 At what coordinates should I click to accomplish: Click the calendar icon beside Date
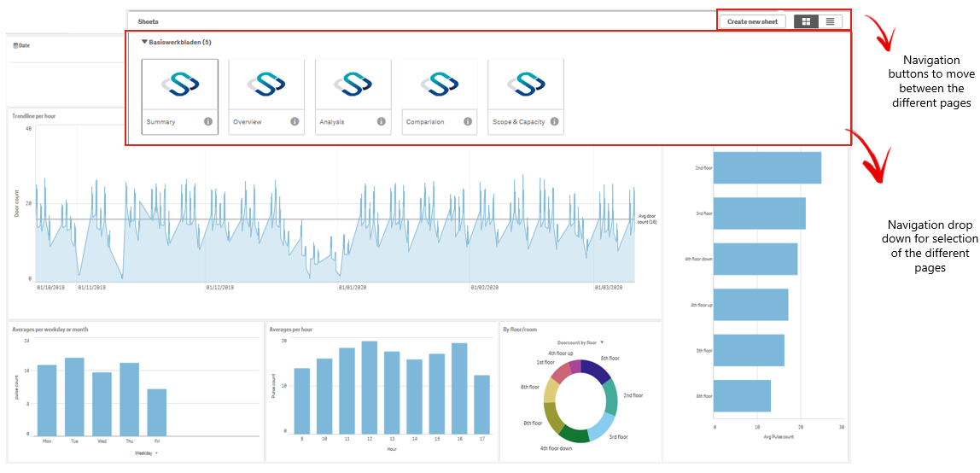(15, 45)
